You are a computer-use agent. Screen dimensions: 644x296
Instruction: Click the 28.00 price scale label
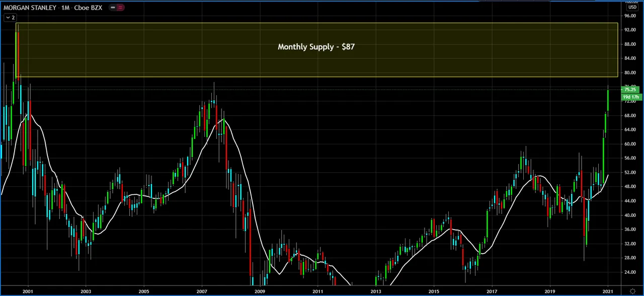pyautogui.click(x=630, y=257)
